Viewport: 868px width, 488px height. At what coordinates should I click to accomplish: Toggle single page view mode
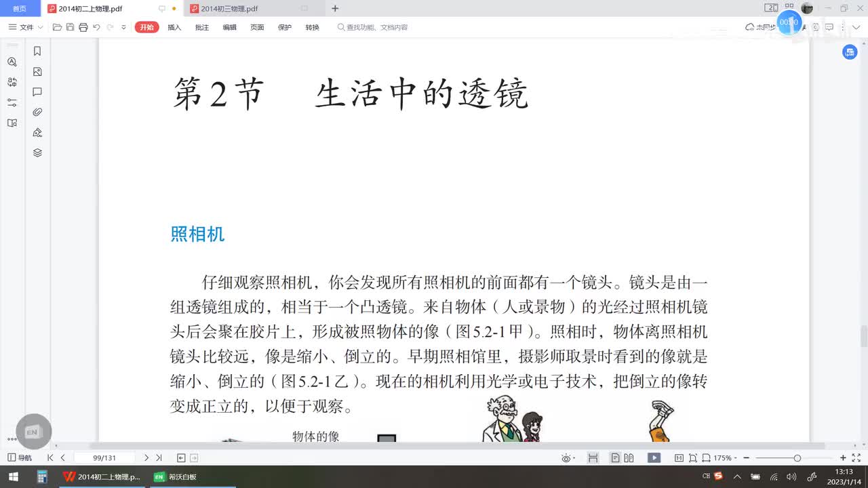point(615,458)
